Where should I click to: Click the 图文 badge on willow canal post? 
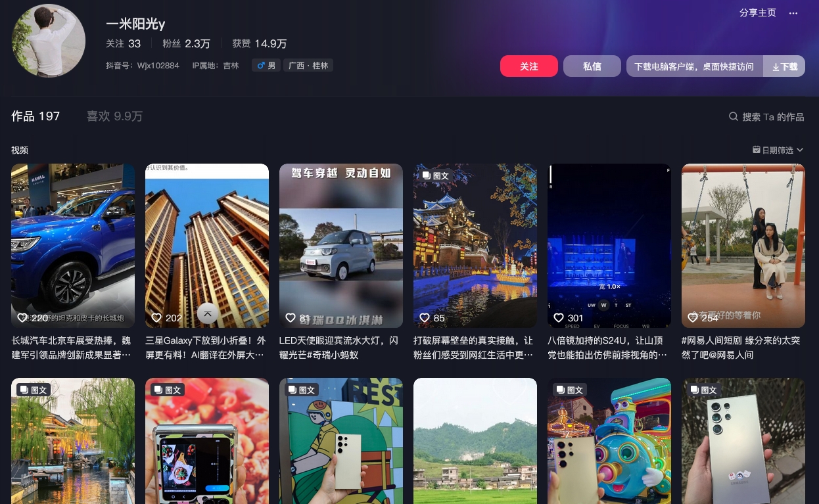point(34,390)
